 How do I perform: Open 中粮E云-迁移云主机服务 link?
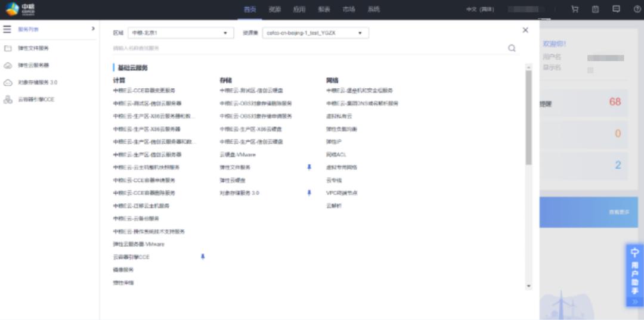(x=141, y=206)
